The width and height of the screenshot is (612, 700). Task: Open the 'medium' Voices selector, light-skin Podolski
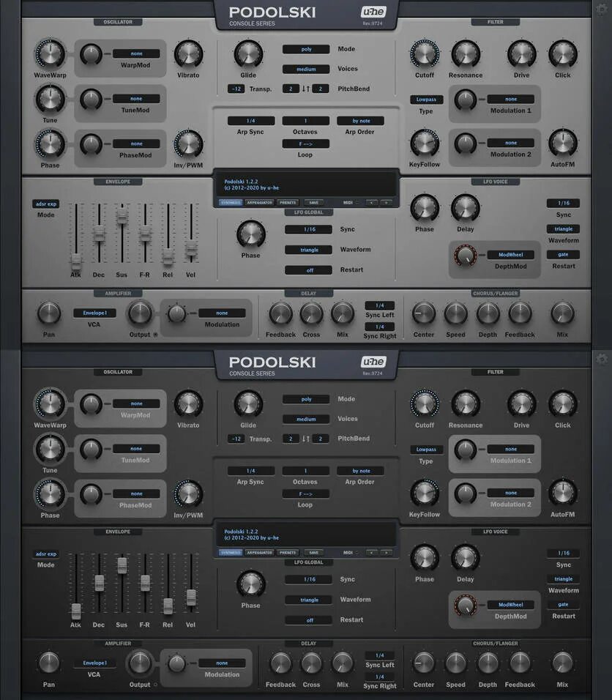(x=306, y=70)
